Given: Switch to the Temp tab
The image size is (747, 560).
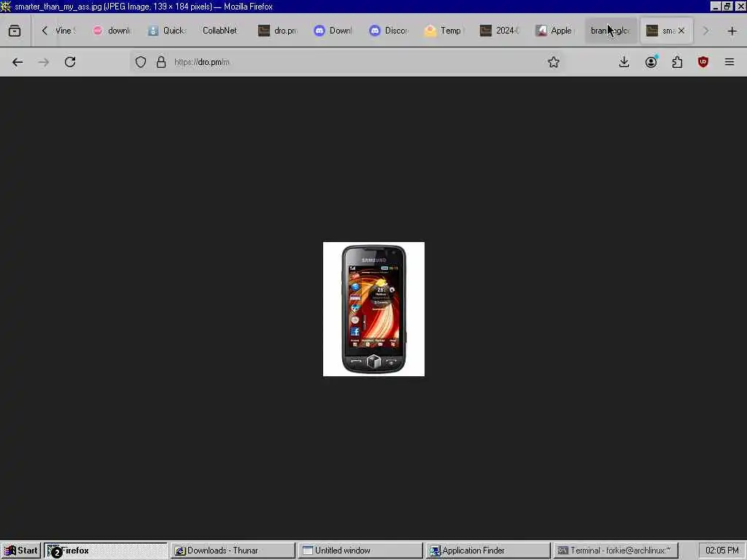Looking at the screenshot, I should 444,31.
